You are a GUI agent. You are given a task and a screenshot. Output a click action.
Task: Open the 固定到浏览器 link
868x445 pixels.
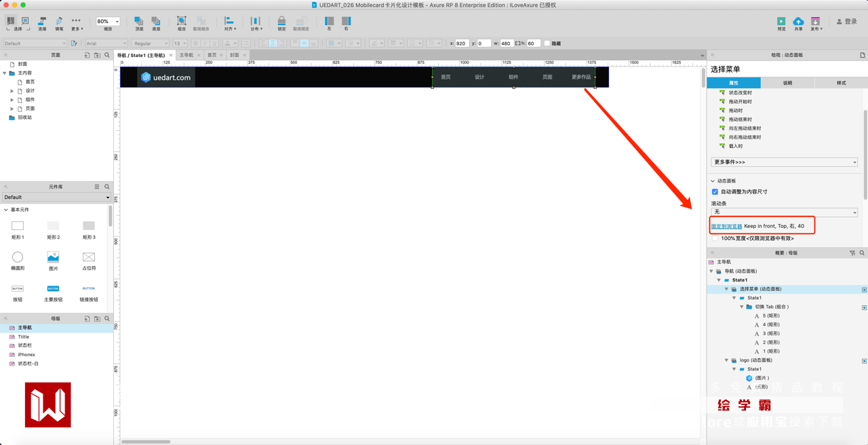(x=726, y=227)
